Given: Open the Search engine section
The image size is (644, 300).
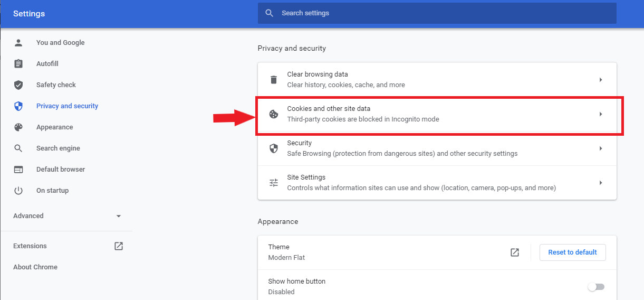Looking at the screenshot, I should pyautogui.click(x=58, y=148).
